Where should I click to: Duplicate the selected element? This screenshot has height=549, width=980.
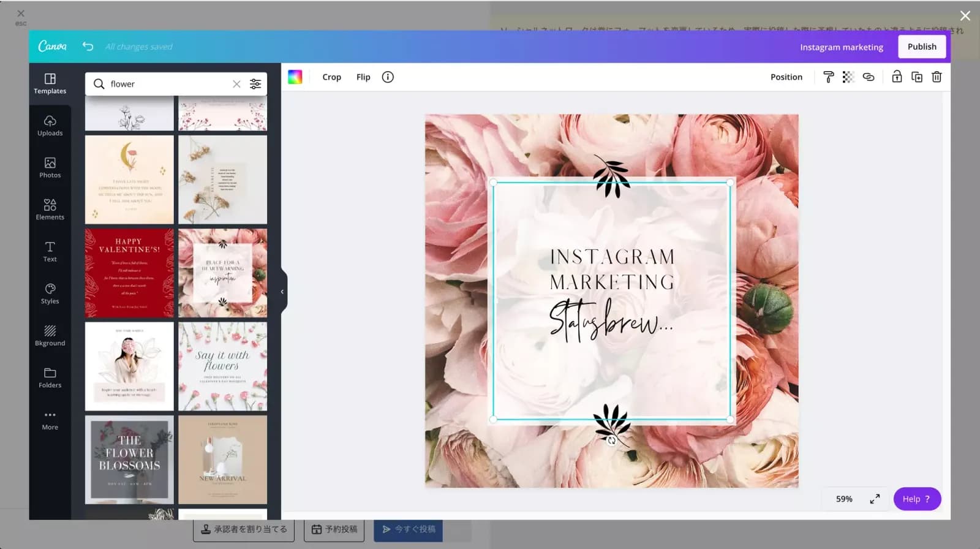click(917, 77)
